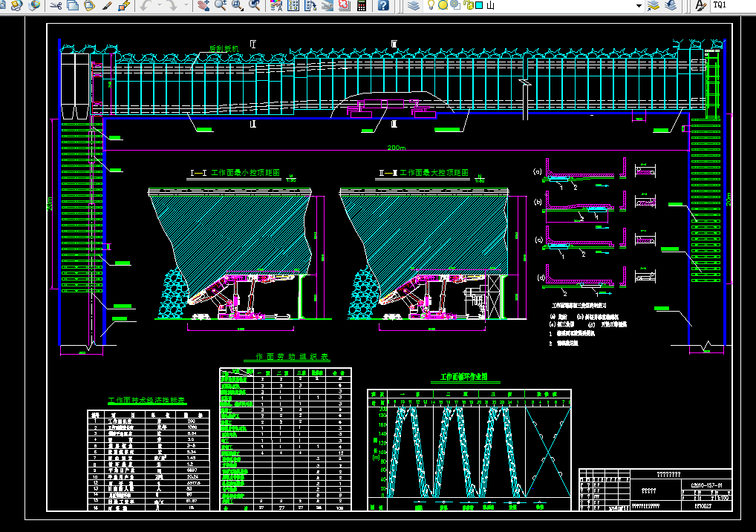
Task: Click the 200m dimension text
Action: click(x=397, y=148)
